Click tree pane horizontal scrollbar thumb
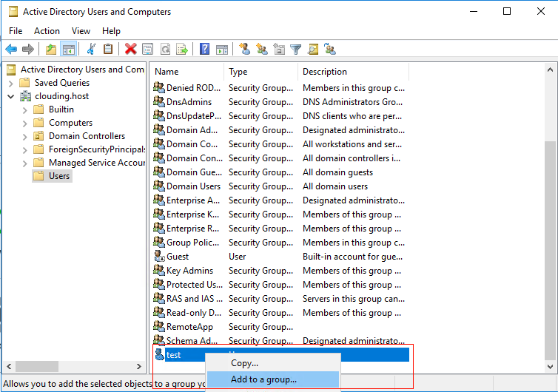This screenshot has height=392, width=558. tap(37, 366)
